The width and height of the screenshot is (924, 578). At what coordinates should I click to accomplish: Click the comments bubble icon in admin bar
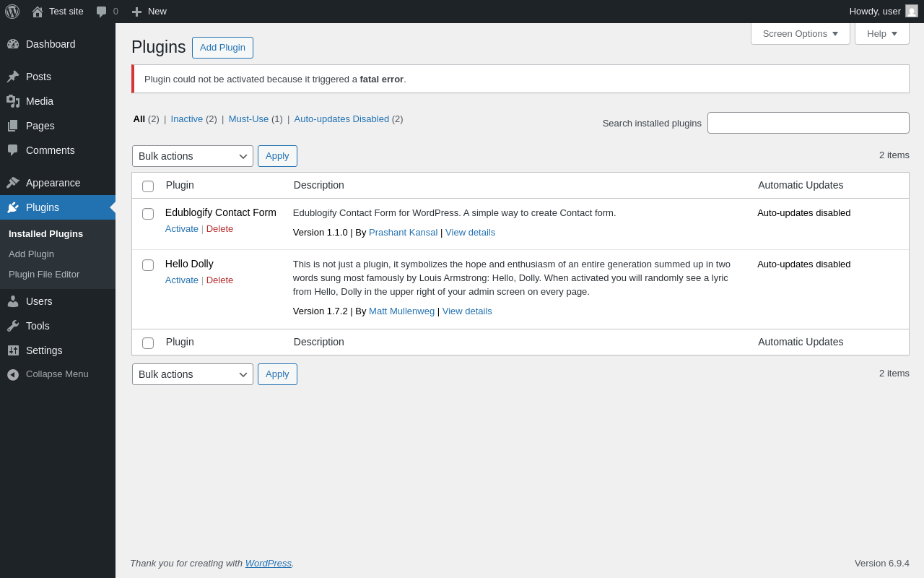coord(102,12)
